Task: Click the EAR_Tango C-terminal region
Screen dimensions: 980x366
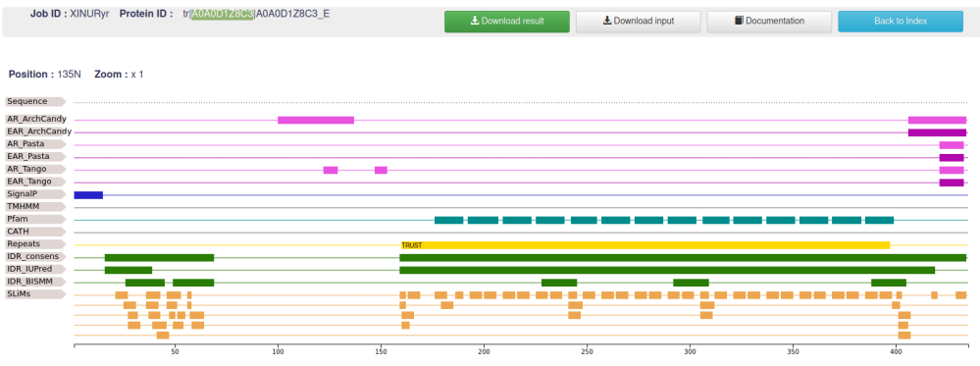Action: [x=952, y=183]
